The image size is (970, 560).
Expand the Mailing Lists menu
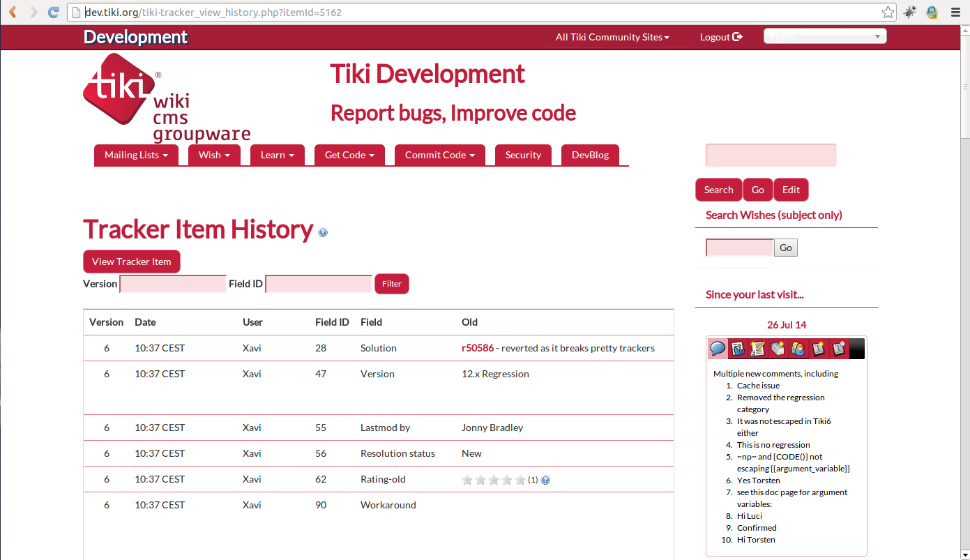pyautogui.click(x=136, y=155)
